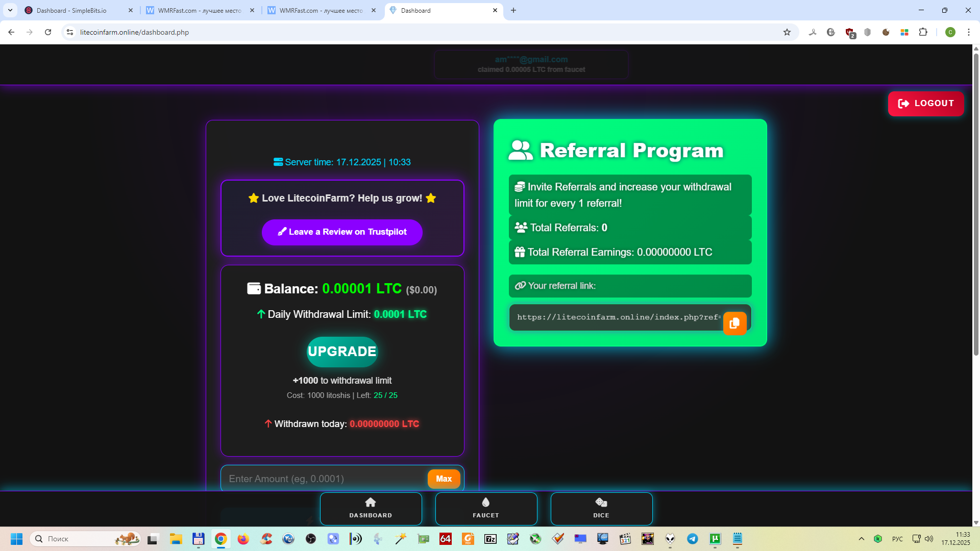Open Chrome three-dot menu
Image resolution: width=980 pixels, height=551 pixels.
[x=968, y=32]
